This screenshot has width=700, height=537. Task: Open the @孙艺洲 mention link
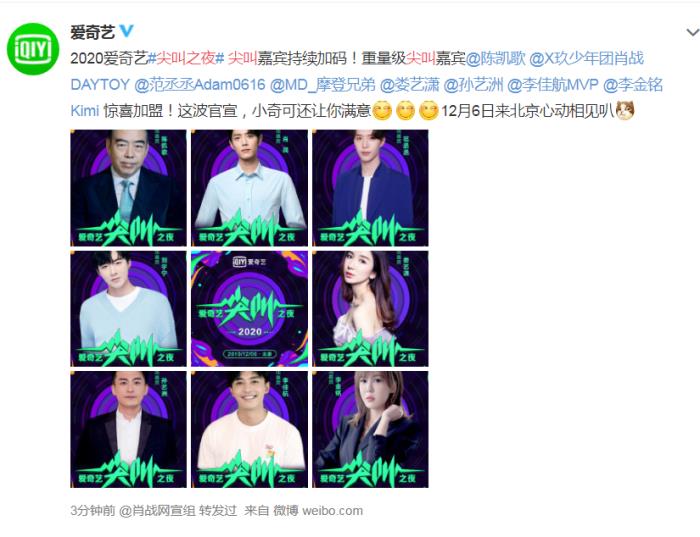coord(474,85)
